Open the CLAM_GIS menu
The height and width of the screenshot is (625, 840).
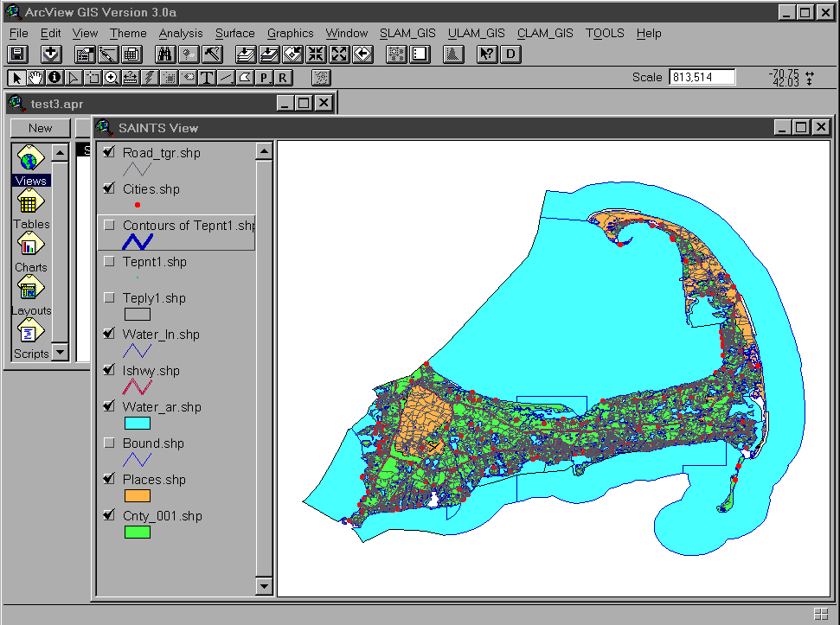[x=545, y=33]
